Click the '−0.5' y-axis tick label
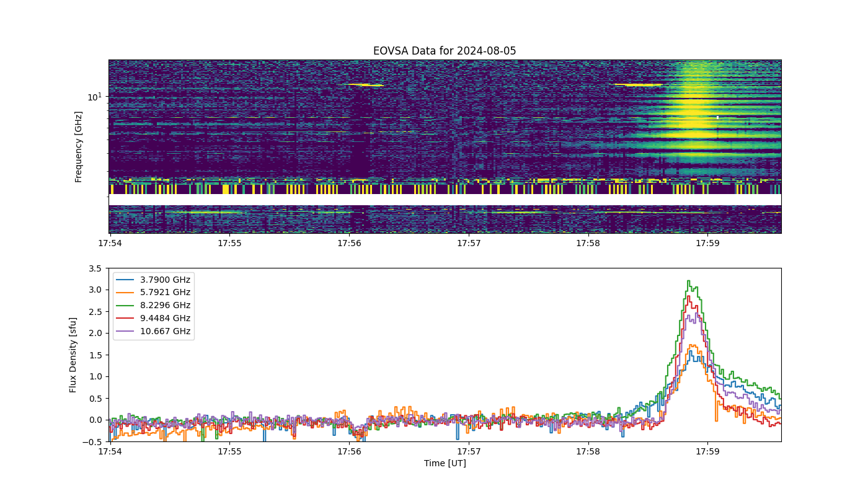 (93, 442)
